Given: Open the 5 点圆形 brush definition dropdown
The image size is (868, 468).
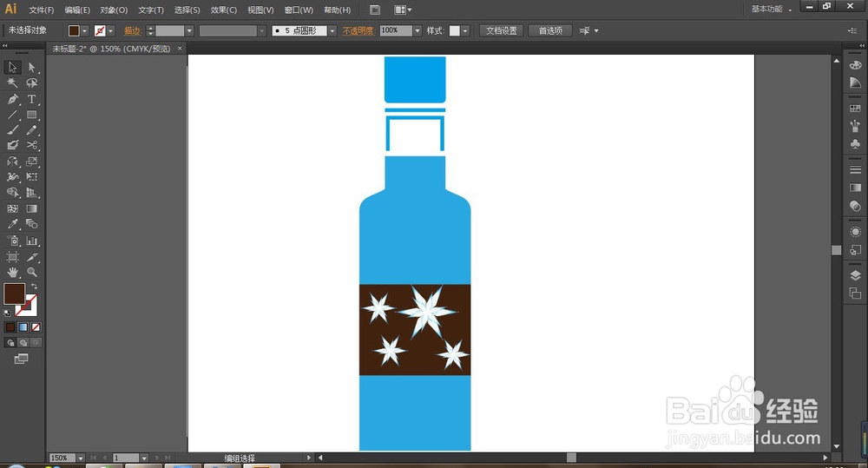Looking at the screenshot, I should click(332, 31).
